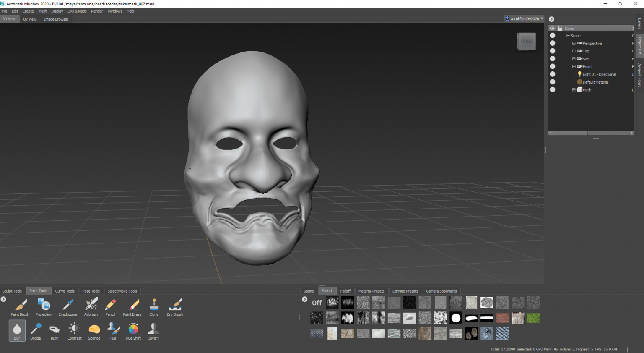Pick the Eyedropper tool
644x353 pixels.
point(68,306)
